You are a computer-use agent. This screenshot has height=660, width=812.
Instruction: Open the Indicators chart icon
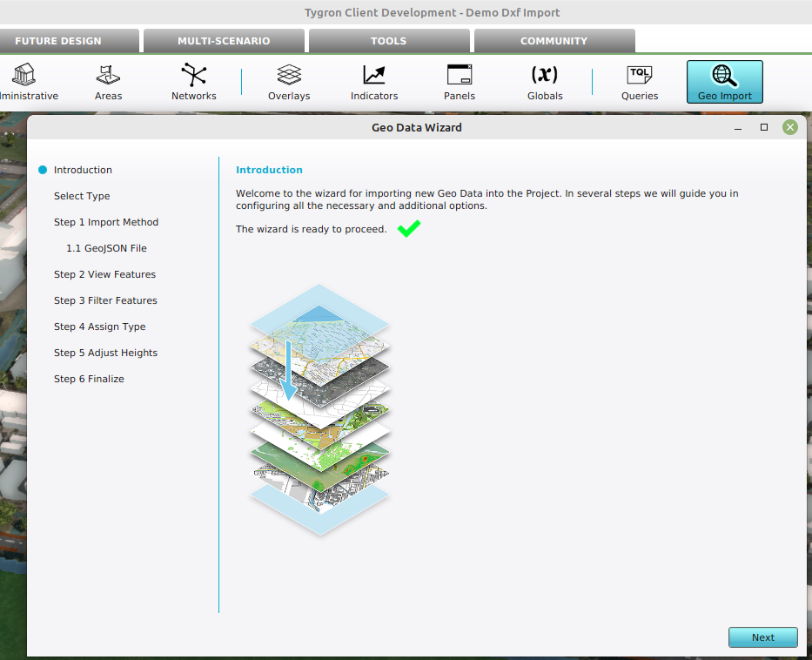pos(374,75)
